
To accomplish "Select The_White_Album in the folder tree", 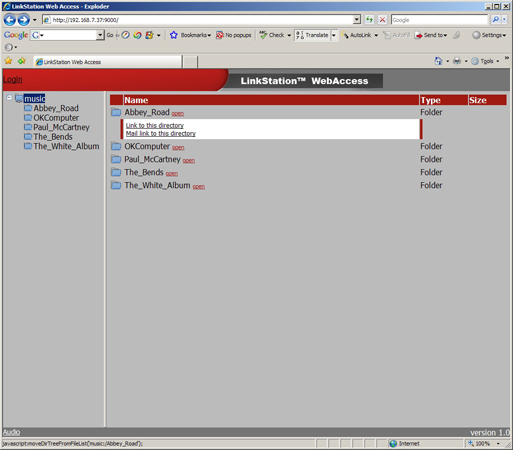I will coord(66,146).
